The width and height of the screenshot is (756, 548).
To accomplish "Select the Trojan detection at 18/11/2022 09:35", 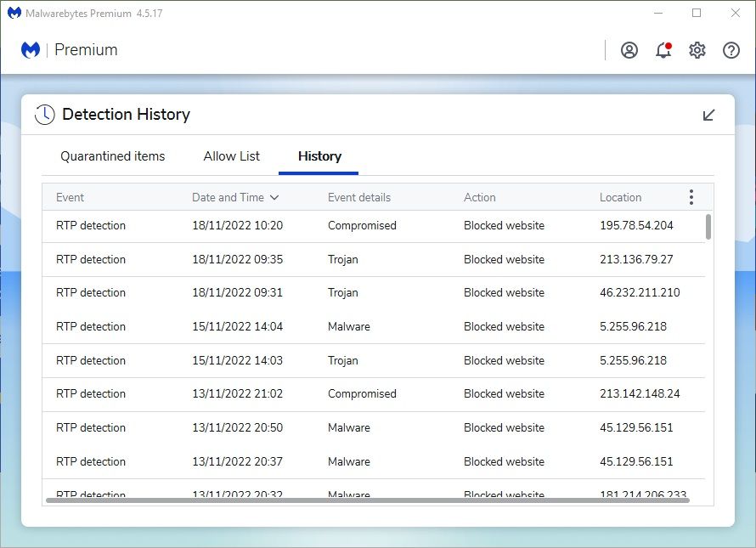I will click(x=374, y=259).
